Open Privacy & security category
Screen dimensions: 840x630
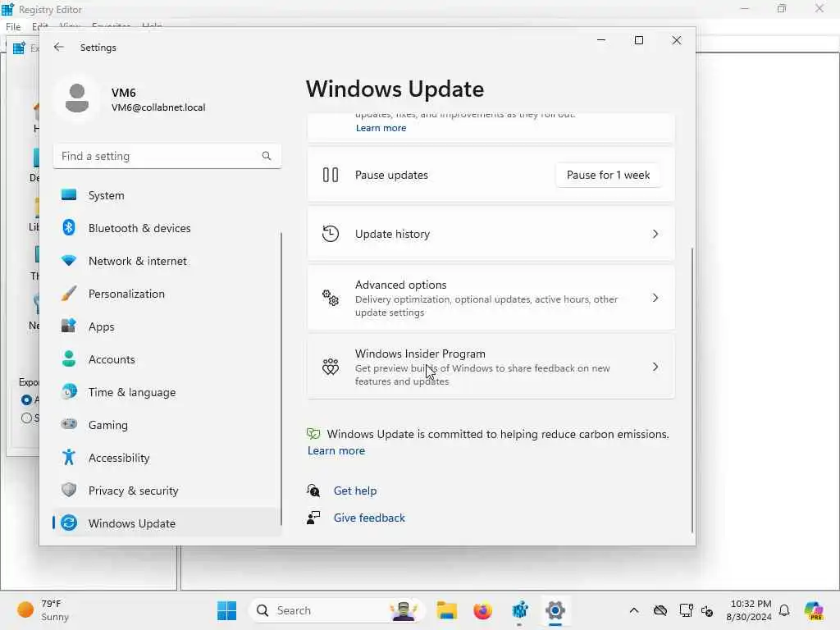click(167, 491)
